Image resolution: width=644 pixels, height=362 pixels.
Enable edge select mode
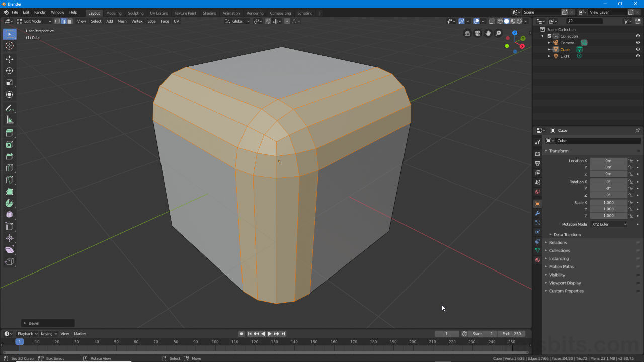click(63, 21)
